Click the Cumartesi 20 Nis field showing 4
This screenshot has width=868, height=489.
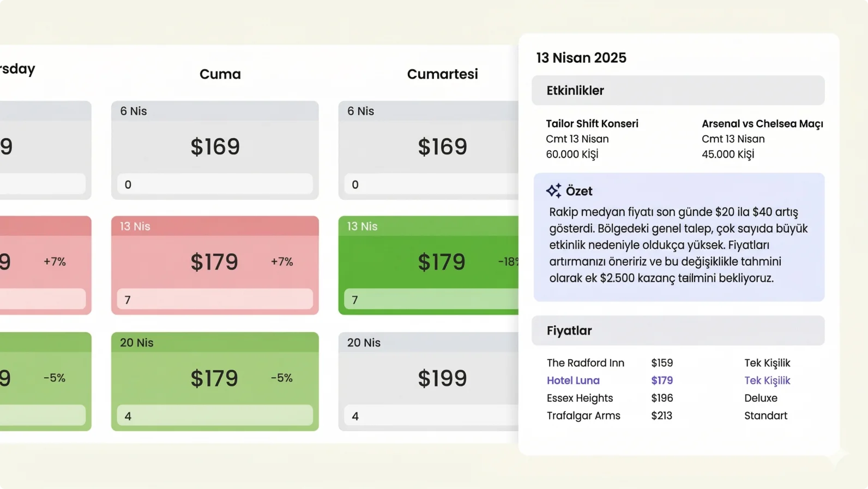431,416
